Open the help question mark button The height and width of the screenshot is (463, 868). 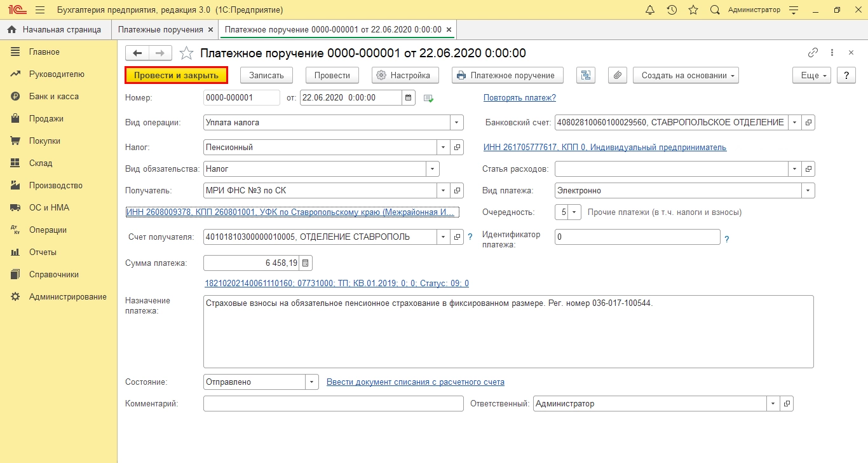tap(846, 75)
